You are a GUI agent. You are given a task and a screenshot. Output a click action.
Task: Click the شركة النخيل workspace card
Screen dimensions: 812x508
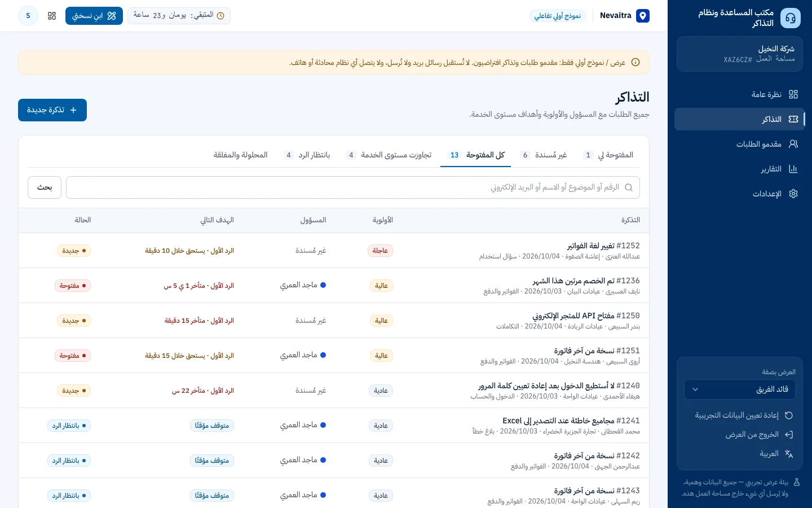pyautogui.click(x=740, y=54)
